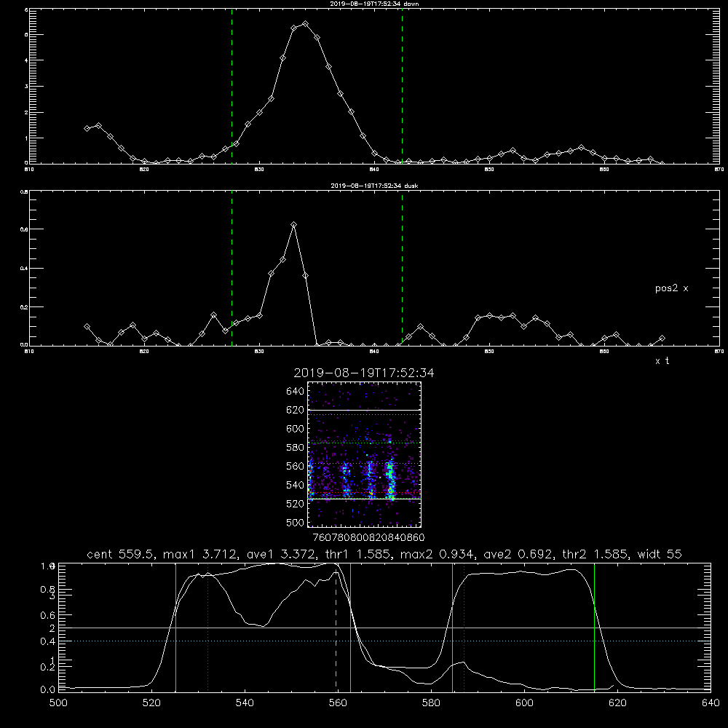Click the red dotted line near 587 in bottom plot
The height and width of the screenshot is (728, 728).
tap(464, 628)
